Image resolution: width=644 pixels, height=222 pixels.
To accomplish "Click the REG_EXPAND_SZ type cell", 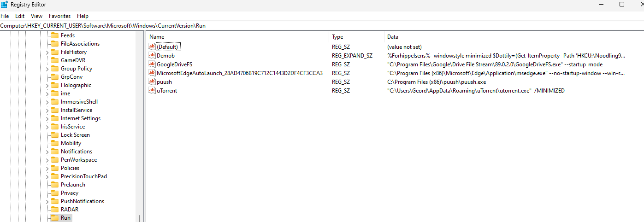I will click(352, 56).
